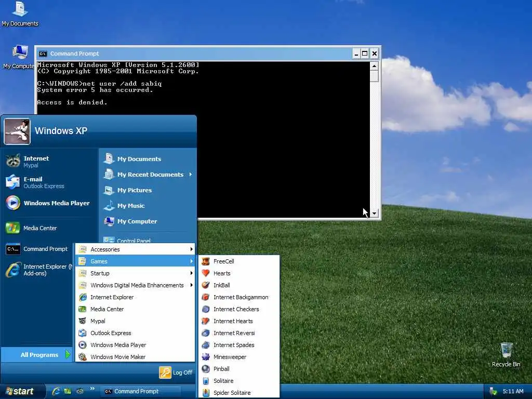The height and width of the screenshot is (399, 532).
Task: Open Solitaire from the Games list
Action: click(x=239, y=381)
